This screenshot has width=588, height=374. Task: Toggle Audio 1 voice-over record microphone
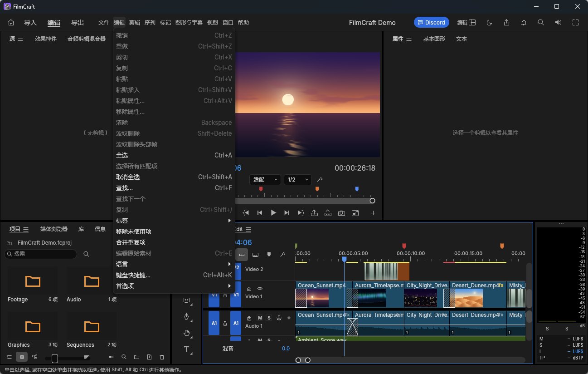(x=279, y=318)
